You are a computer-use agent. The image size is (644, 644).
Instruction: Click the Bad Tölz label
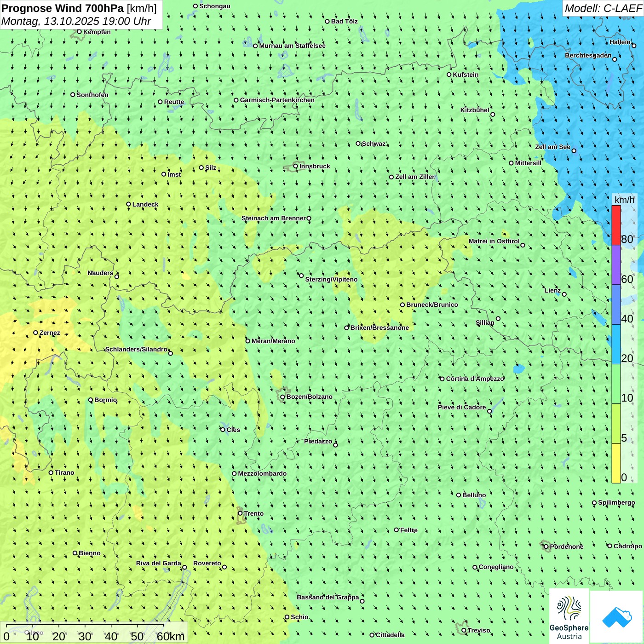click(x=345, y=21)
